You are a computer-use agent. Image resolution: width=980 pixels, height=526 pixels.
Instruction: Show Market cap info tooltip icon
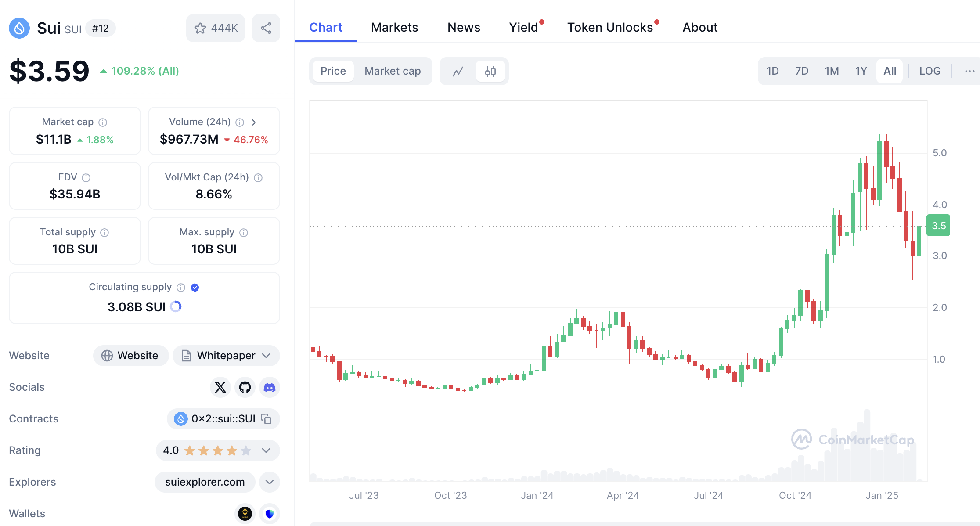click(x=103, y=122)
